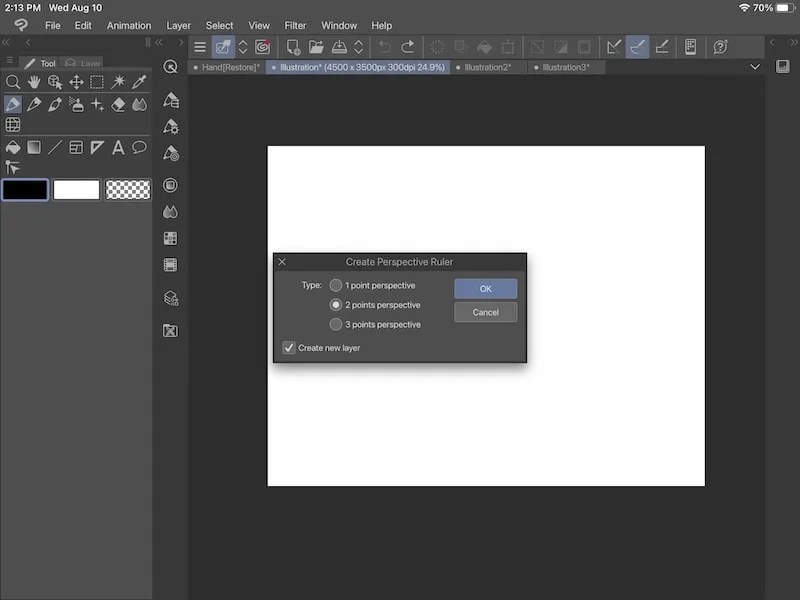Choose the 1 point perspective option
The width and height of the screenshot is (800, 600).
[x=336, y=285]
